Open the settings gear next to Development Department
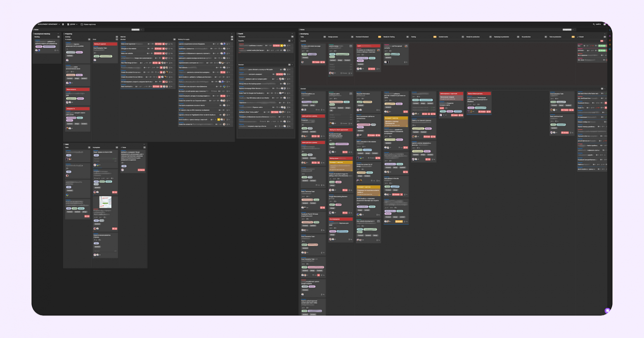 pyautogui.click(x=63, y=24)
